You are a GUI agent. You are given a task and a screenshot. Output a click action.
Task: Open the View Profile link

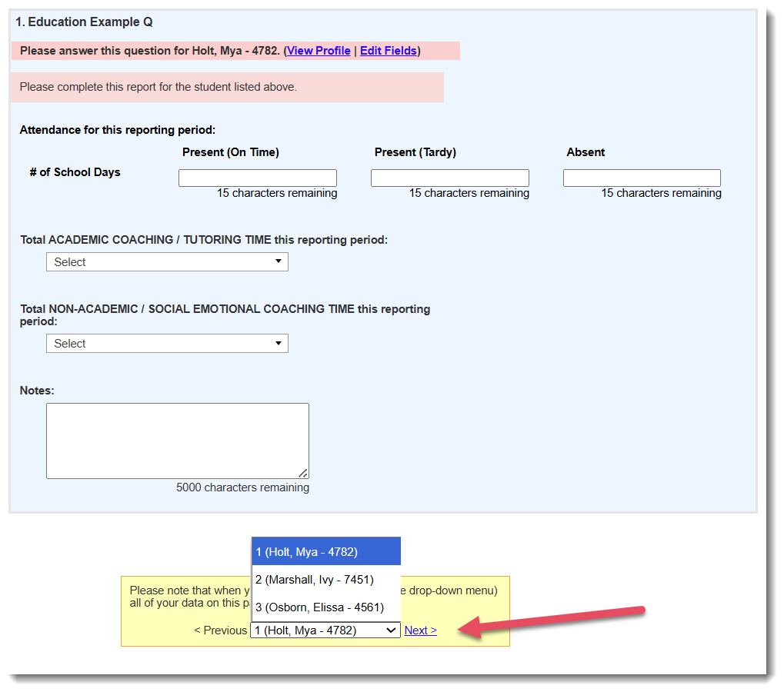pos(319,51)
